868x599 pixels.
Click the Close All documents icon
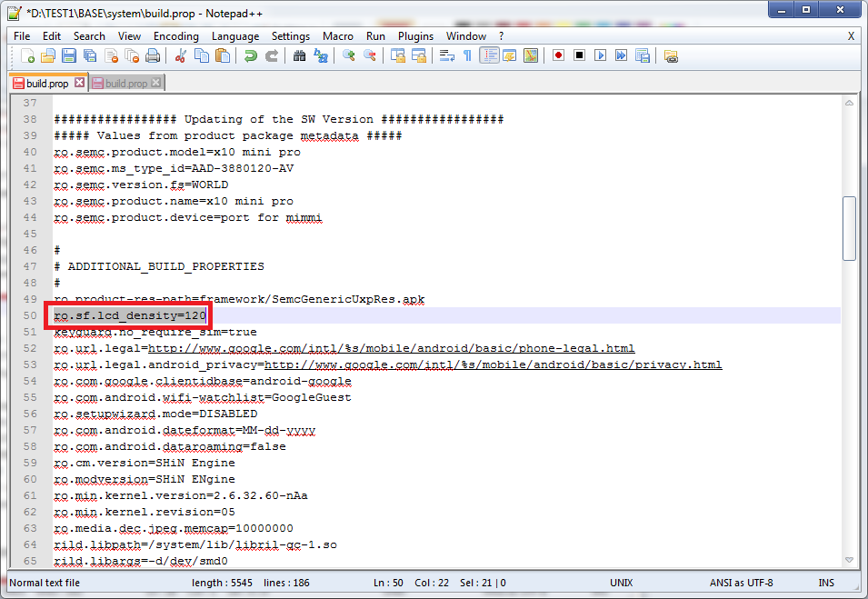(x=132, y=56)
